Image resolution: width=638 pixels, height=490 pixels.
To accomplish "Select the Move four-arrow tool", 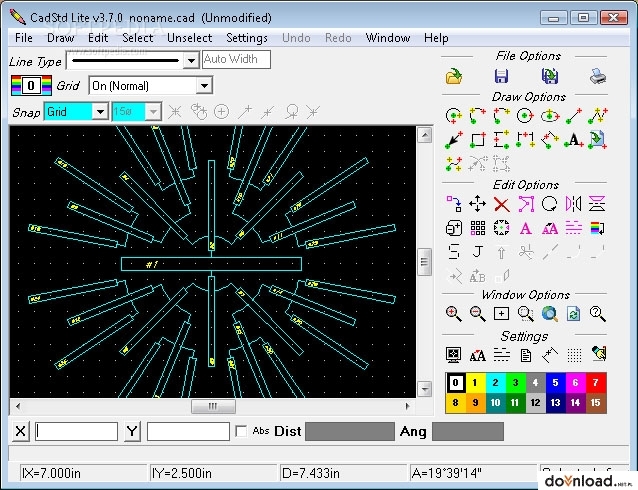I will pyautogui.click(x=477, y=204).
